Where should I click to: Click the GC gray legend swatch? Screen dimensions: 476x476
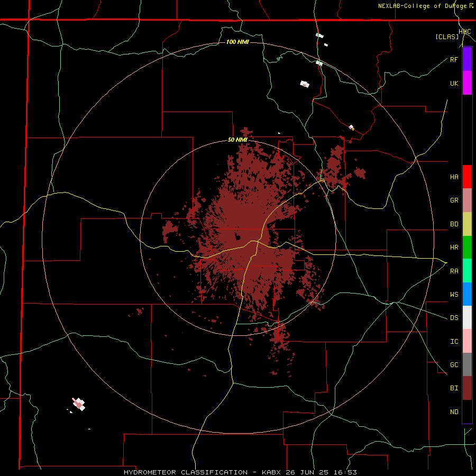pos(467,364)
